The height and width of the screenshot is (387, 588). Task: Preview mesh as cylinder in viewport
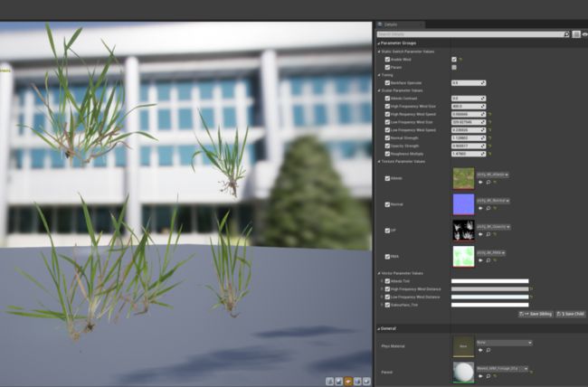pos(329,382)
